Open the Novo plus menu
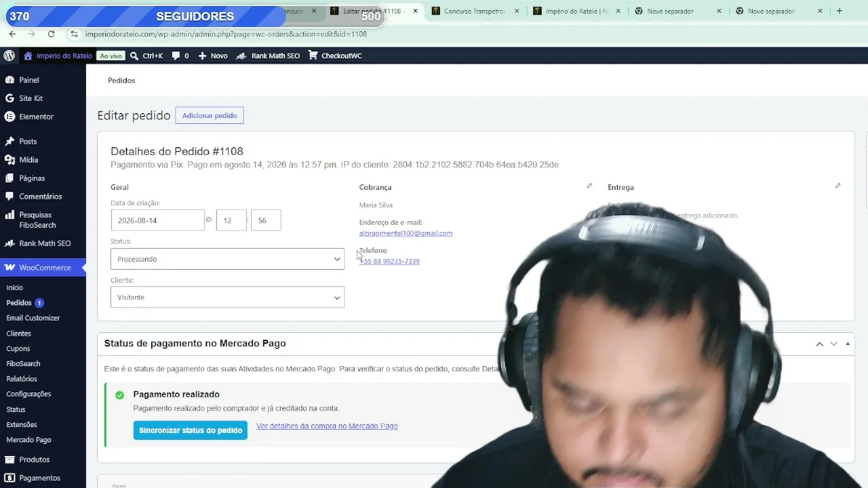 point(212,56)
